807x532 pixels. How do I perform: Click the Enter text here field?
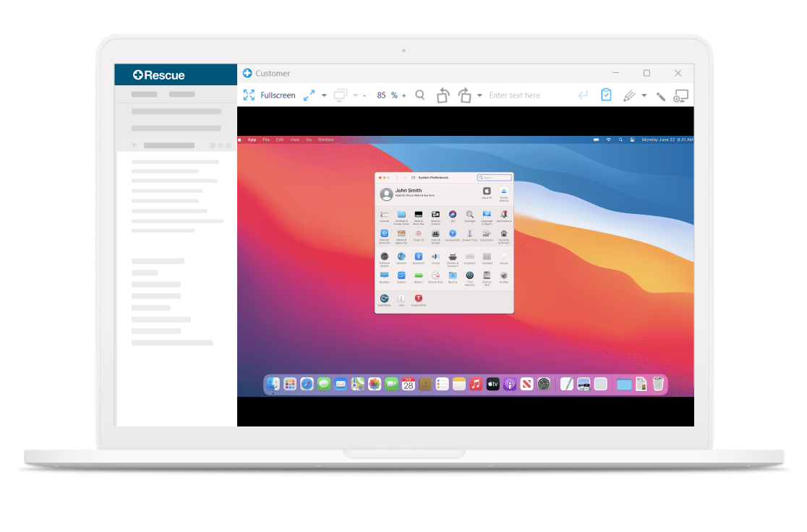pyautogui.click(x=514, y=95)
